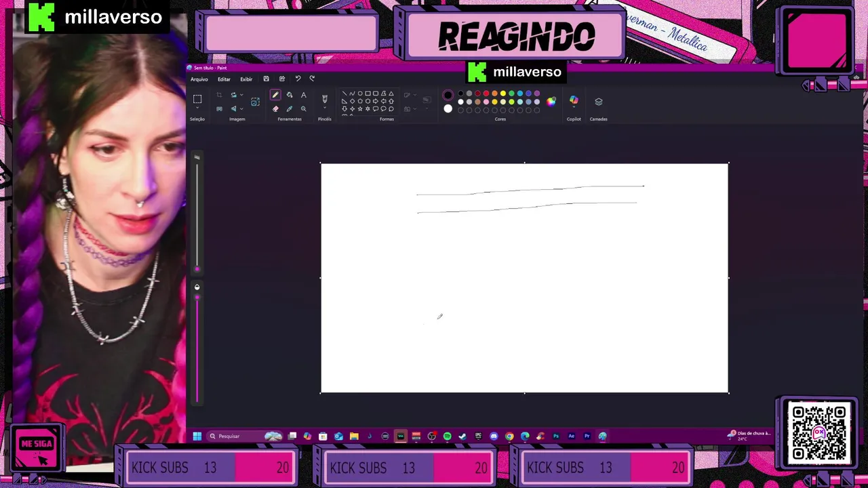
Task: Expand the shape outline dropdown
Action: pos(415,95)
